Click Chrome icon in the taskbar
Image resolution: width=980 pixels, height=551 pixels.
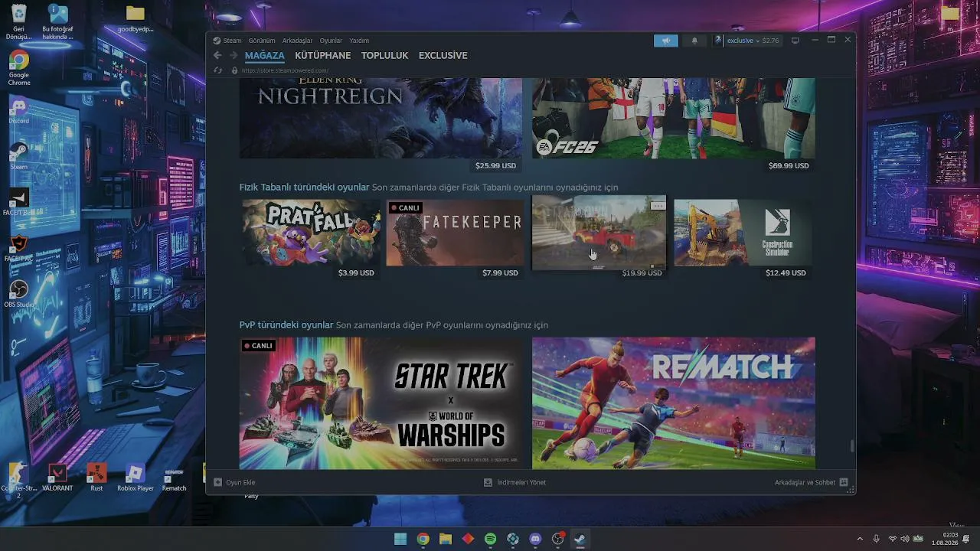423,539
